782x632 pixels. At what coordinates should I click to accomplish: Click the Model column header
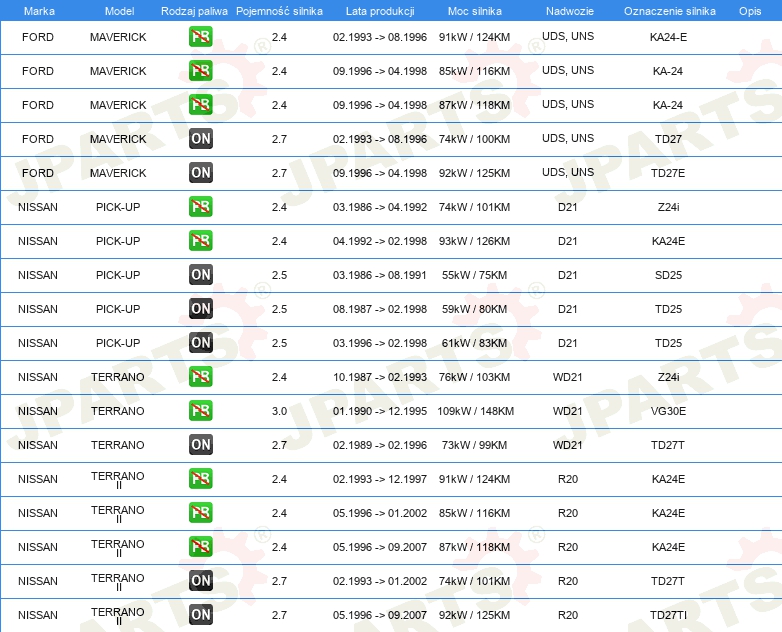tap(119, 11)
